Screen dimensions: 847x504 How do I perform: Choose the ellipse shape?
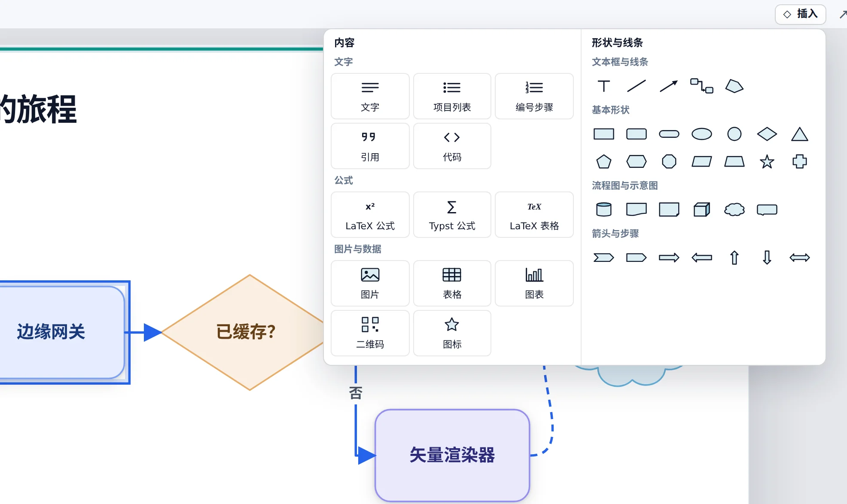(x=702, y=134)
